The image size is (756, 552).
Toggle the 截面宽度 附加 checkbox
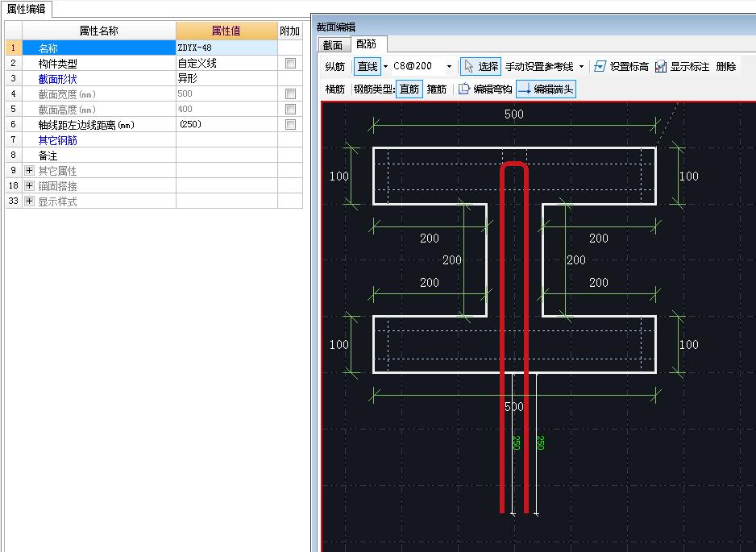(x=290, y=93)
